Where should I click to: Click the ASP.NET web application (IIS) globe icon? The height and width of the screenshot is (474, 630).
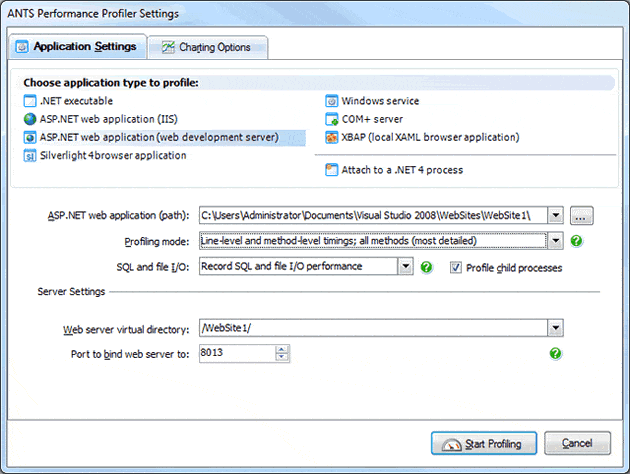[30, 119]
